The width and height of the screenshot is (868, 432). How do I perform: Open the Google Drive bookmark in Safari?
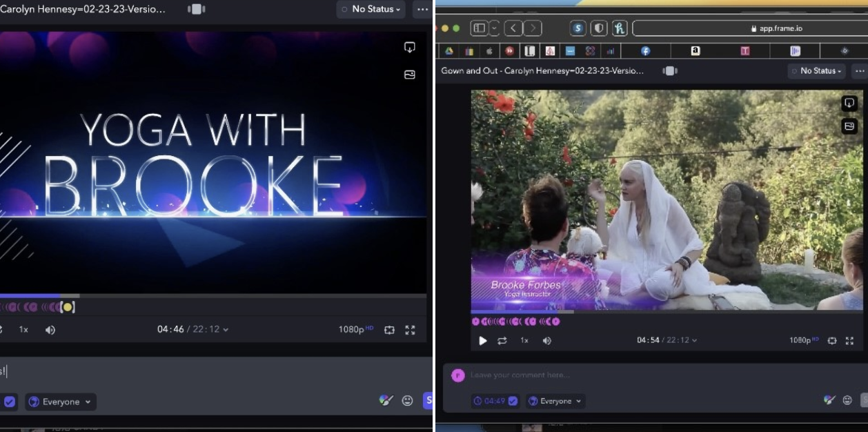(x=448, y=51)
